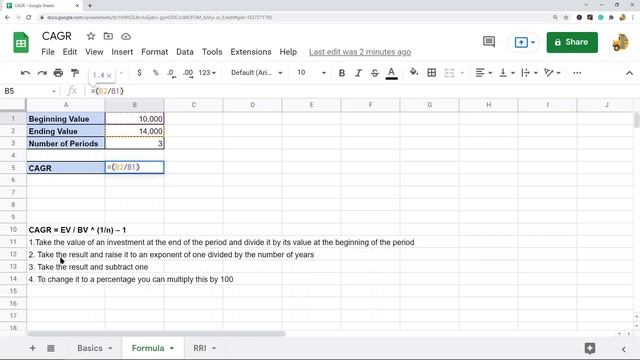Rename the CAGR document title

point(57,36)
